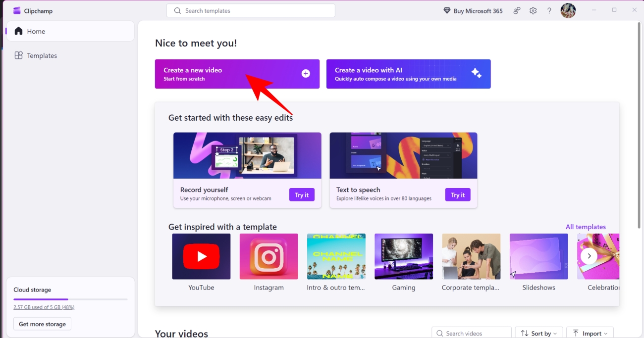644x338 pixels.
Task: Click the Search templates field
Action: pyautogui.click(x=251, y=10)
